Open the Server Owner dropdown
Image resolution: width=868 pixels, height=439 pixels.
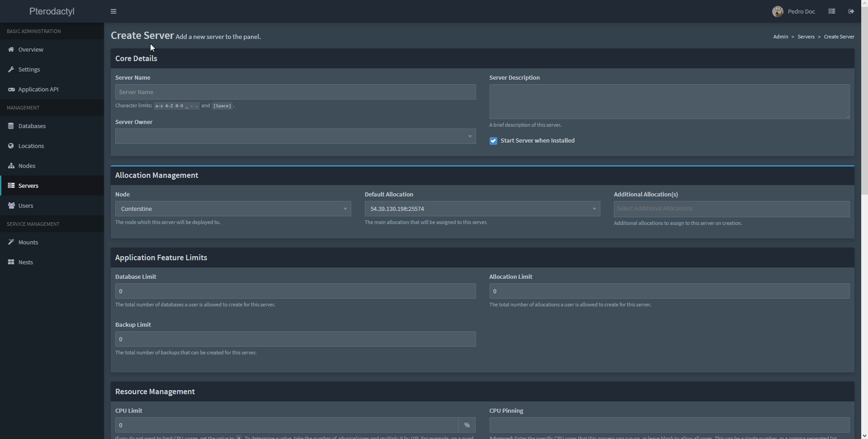tap(295, 136)
